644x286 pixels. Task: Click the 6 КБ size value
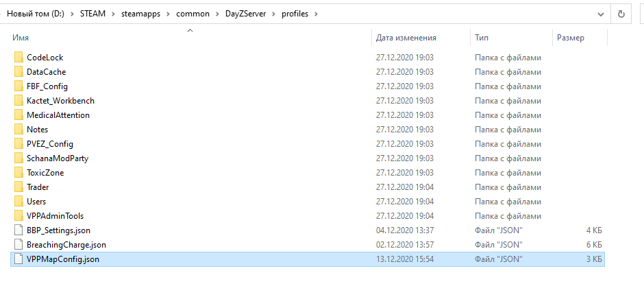[594, 244]
